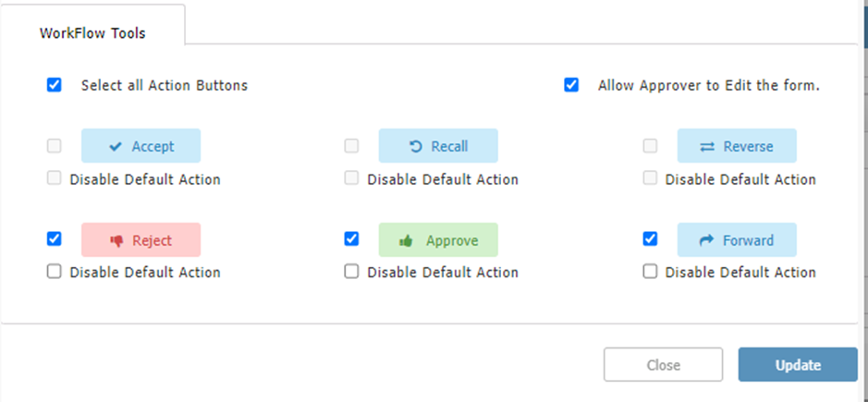Check Disable Default Action under Reject

click(55, 272)
